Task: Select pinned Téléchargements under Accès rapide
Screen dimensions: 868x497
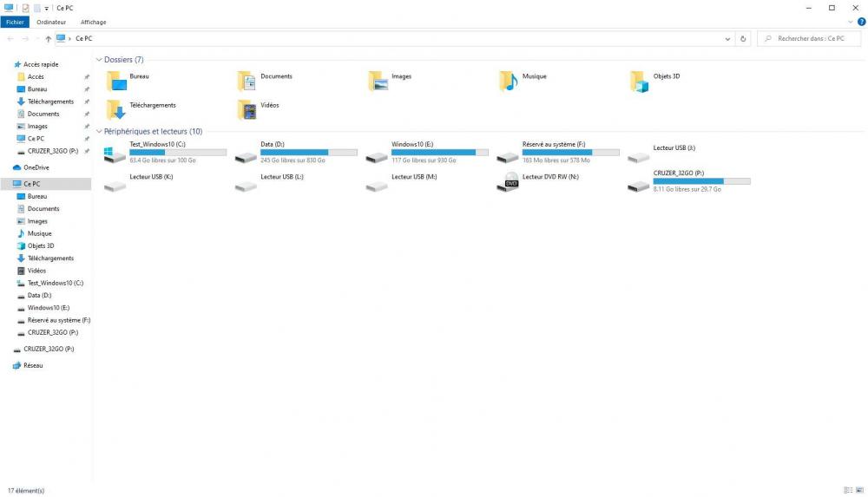Action: pos(50,101)
